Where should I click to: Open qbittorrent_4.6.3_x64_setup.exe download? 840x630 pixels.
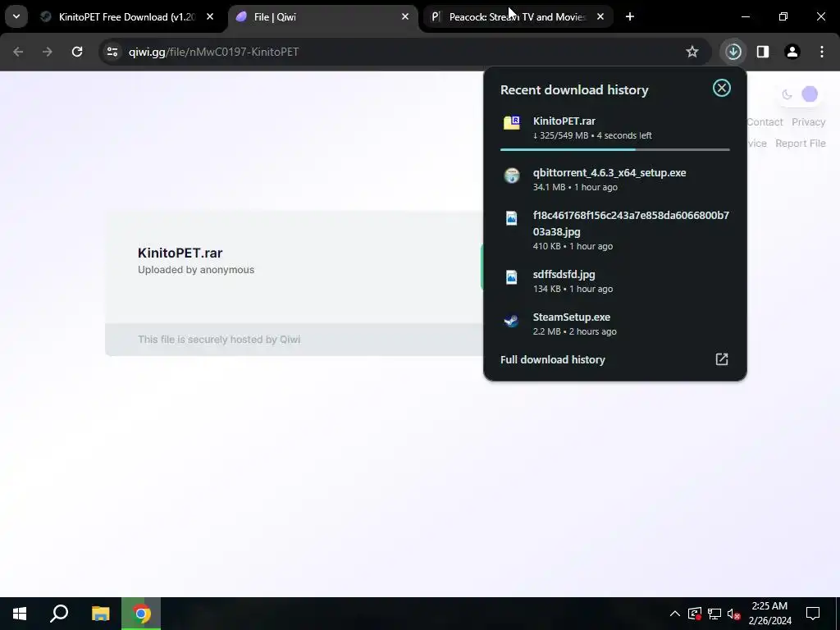pos(615,179)
